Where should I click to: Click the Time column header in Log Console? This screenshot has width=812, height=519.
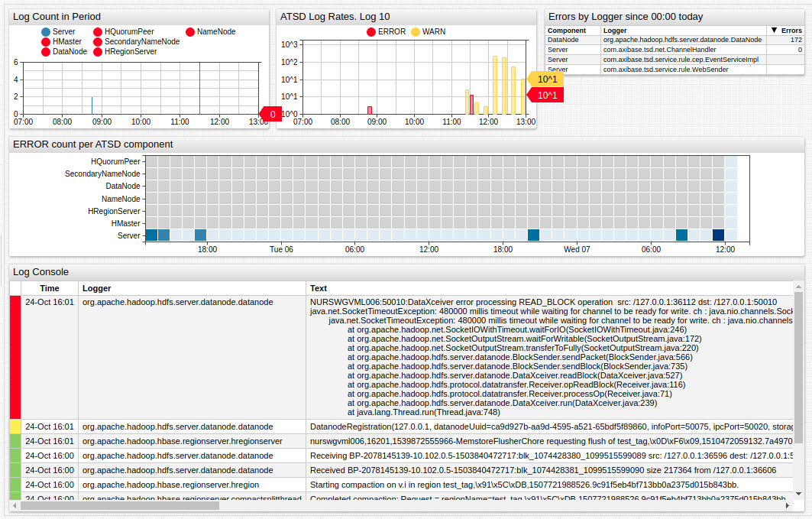click(50, 288)
